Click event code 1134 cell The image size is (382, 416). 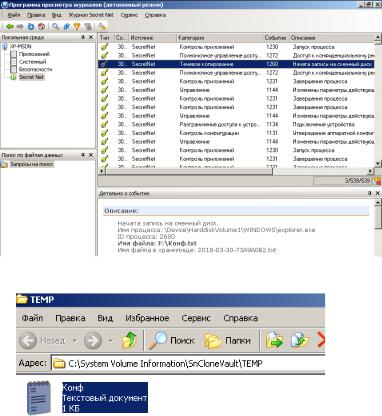point(272,124)
